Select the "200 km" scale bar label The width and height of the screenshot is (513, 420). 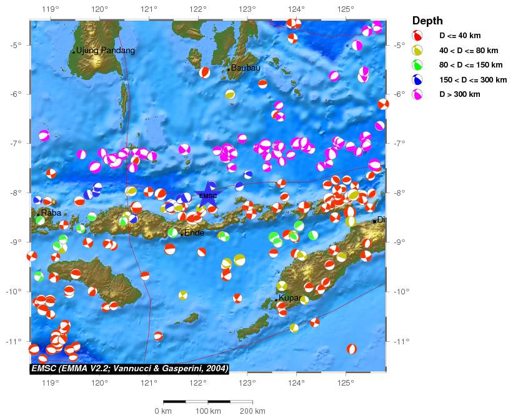point(252,411)
